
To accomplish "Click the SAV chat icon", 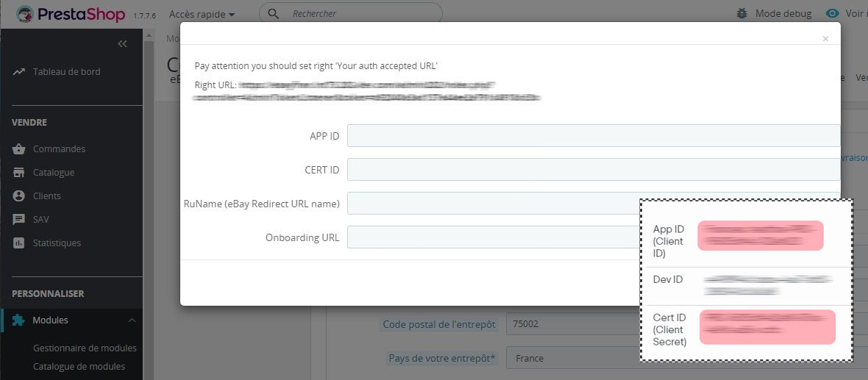I will pos(18,220).
